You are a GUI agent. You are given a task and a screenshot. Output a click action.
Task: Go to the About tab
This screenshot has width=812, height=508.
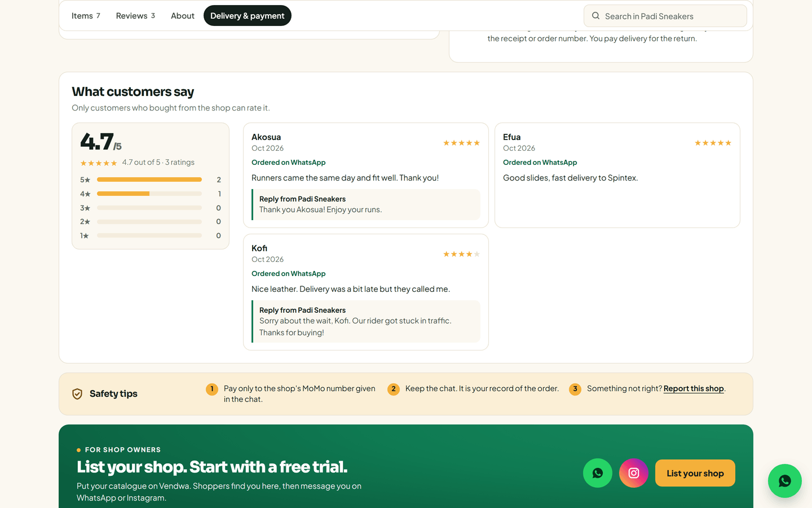point(183,16)
